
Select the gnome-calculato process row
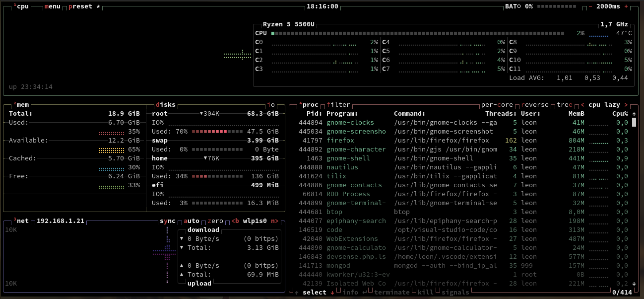pos(464,248)
